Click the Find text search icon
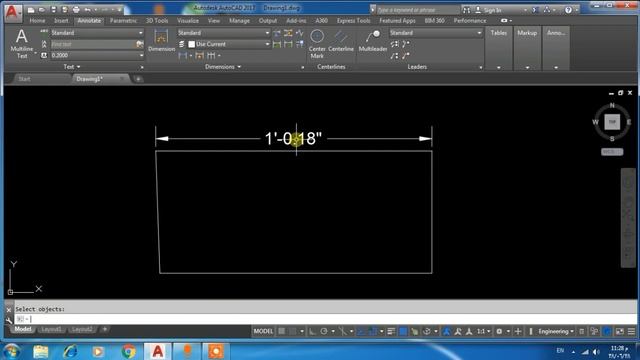 [x=140, y=44]
